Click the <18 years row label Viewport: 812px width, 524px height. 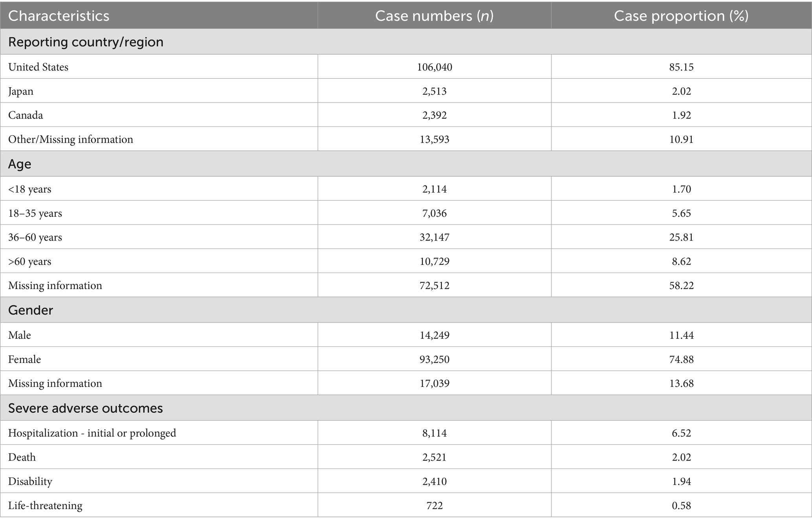click(x=30, y=189)
